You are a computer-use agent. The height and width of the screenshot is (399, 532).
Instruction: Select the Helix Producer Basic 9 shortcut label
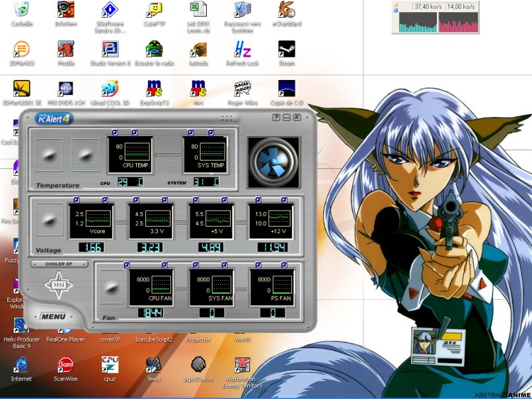pyautogui.click(x=21, y=343)
